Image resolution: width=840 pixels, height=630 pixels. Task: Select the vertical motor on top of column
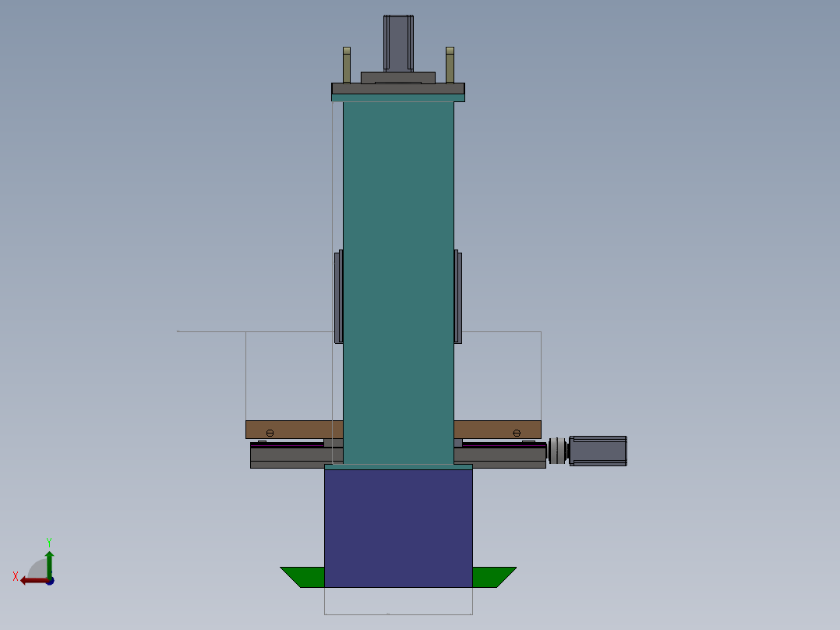coord(398,43)
